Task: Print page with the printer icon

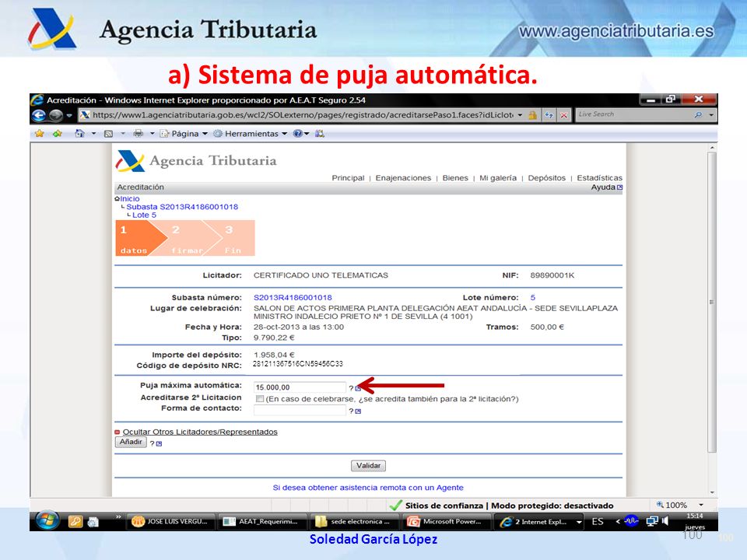Action: [139, 133]
